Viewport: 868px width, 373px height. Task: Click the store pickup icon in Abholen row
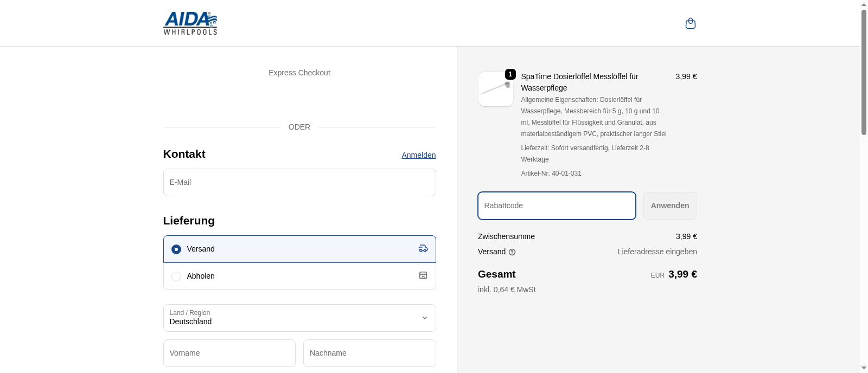(x=423, y=276)
